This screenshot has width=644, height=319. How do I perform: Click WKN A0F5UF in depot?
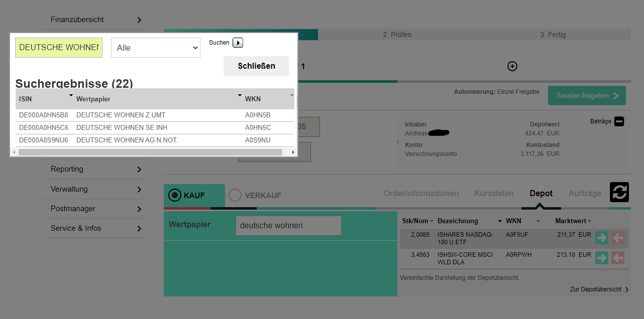tap(517, 234)
